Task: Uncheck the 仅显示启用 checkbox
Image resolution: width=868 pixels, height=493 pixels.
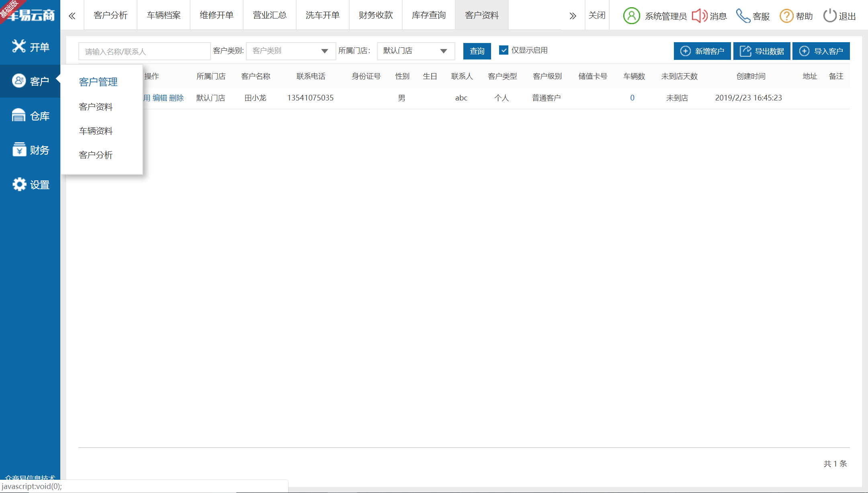Action: (504, 50)
